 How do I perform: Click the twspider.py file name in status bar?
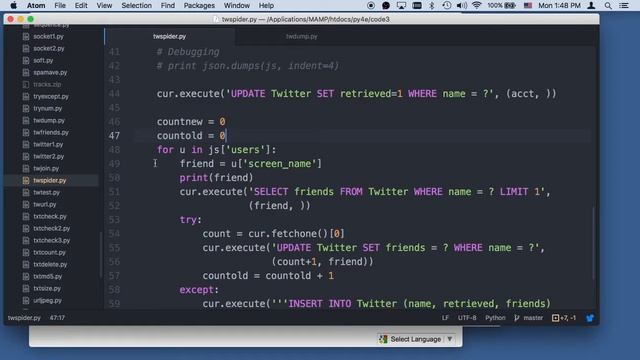[x=24, y=318]
